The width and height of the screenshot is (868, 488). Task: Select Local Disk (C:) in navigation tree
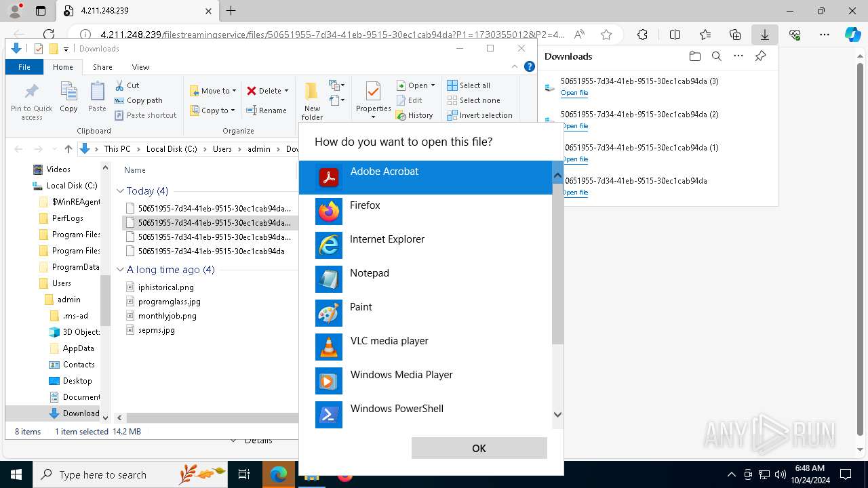(x=65, y=186)
